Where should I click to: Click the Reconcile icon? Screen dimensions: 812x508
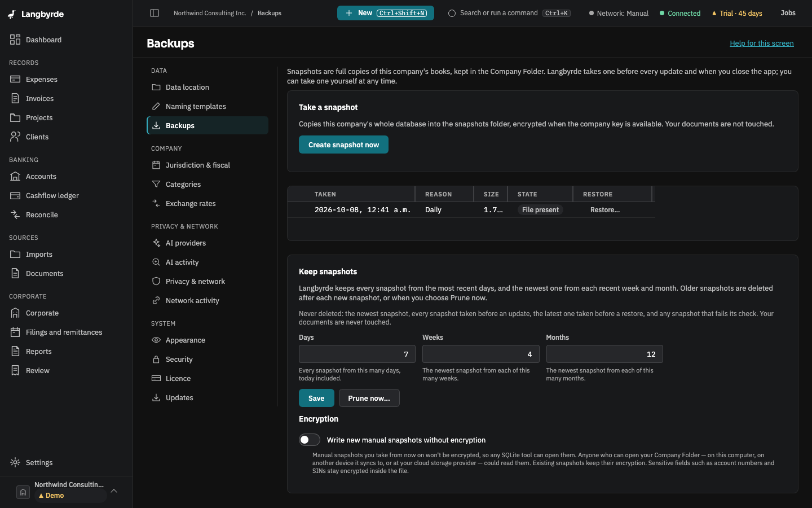15,214
